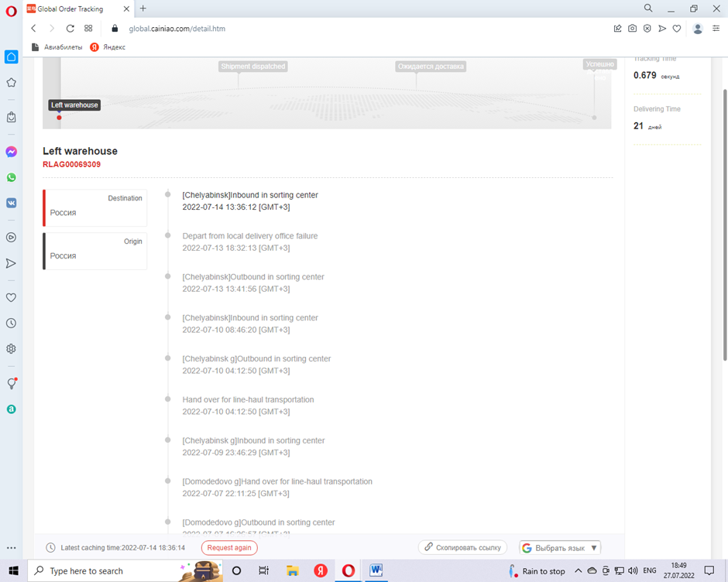Image resolution: width=728 pixels, height=582 pixels.
Task: Open Microsoft Word from the taskbar
Action: point(376,571)
